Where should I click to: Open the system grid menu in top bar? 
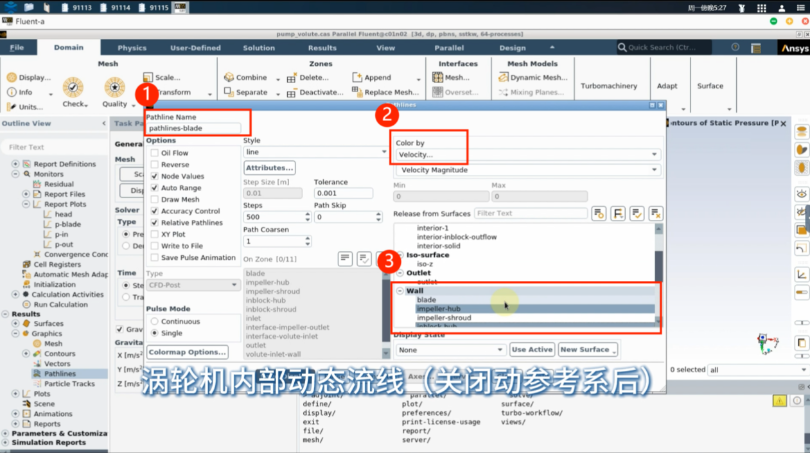[761, 8]
